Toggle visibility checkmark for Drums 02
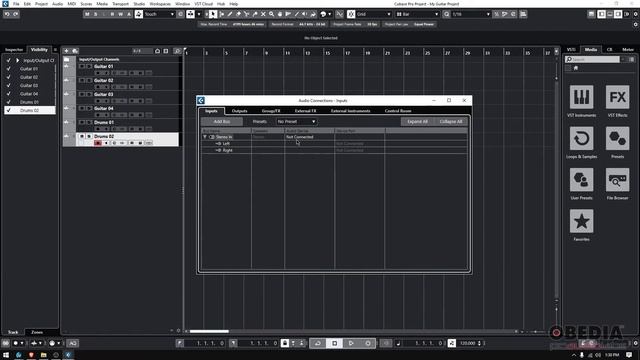The height and width of the screenshot is (360, 640). point(9,110)
